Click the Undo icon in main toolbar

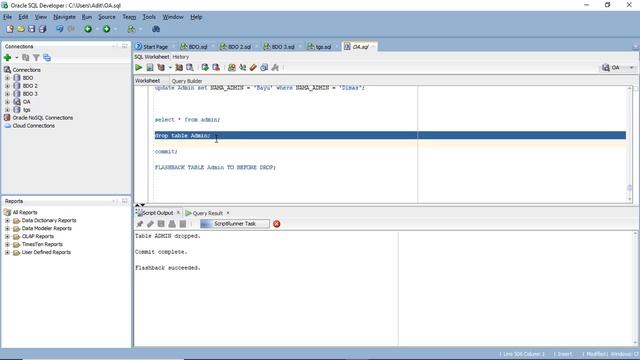[x=60, y=29]
